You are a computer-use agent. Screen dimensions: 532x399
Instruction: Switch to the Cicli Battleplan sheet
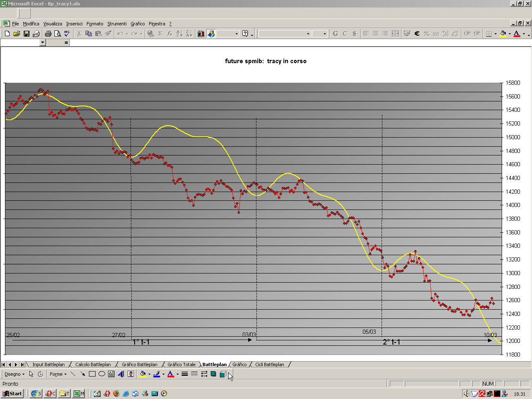(x=270, y=365)
